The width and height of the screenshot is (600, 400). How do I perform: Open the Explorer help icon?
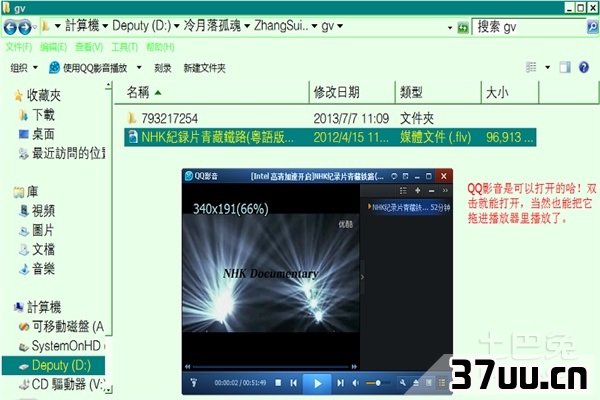(x=584, y=67)
